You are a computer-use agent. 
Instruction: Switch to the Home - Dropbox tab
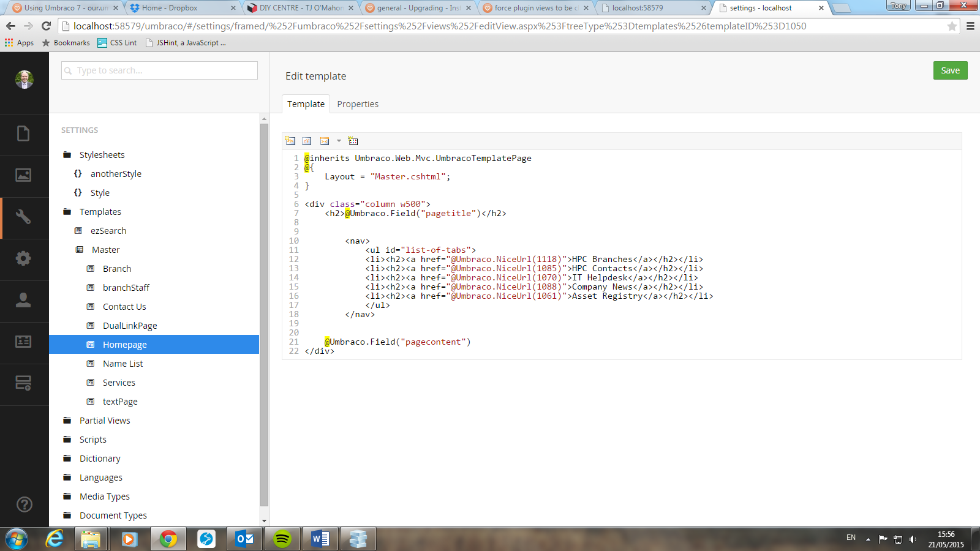[x=183, y=8]
